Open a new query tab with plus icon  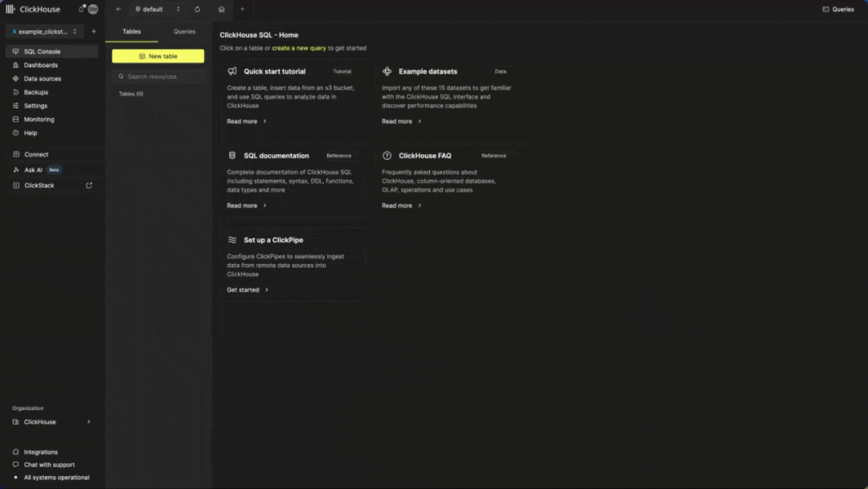point(243,9)
